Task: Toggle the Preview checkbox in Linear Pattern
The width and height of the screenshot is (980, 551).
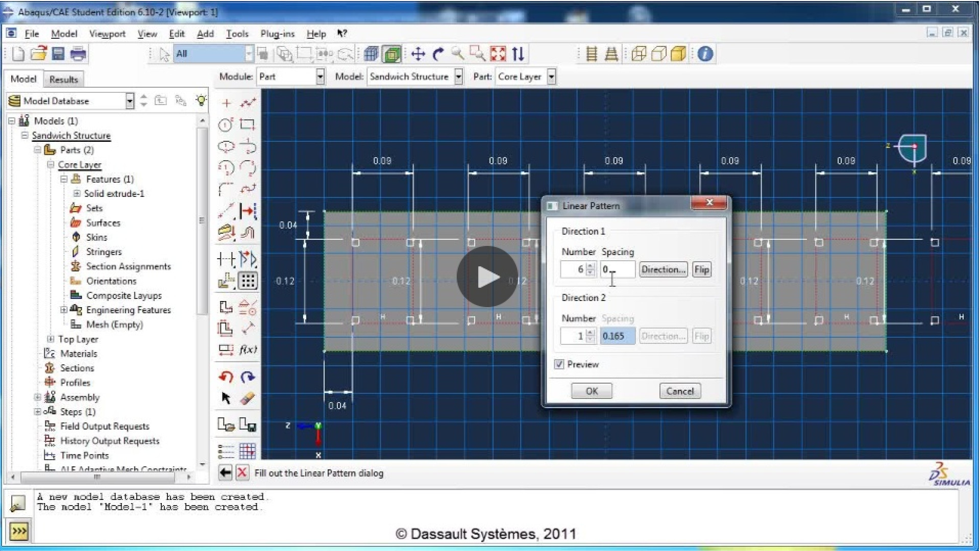Action: click(x=559, y=364)
